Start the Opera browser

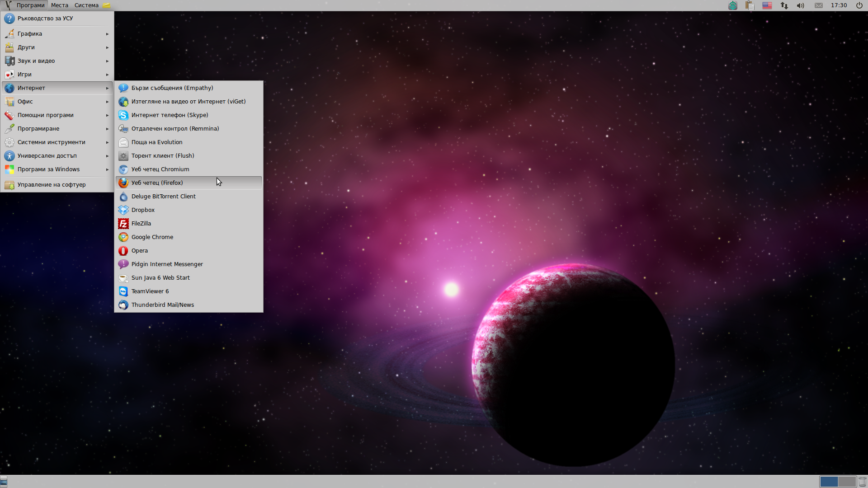click(139, 251)
